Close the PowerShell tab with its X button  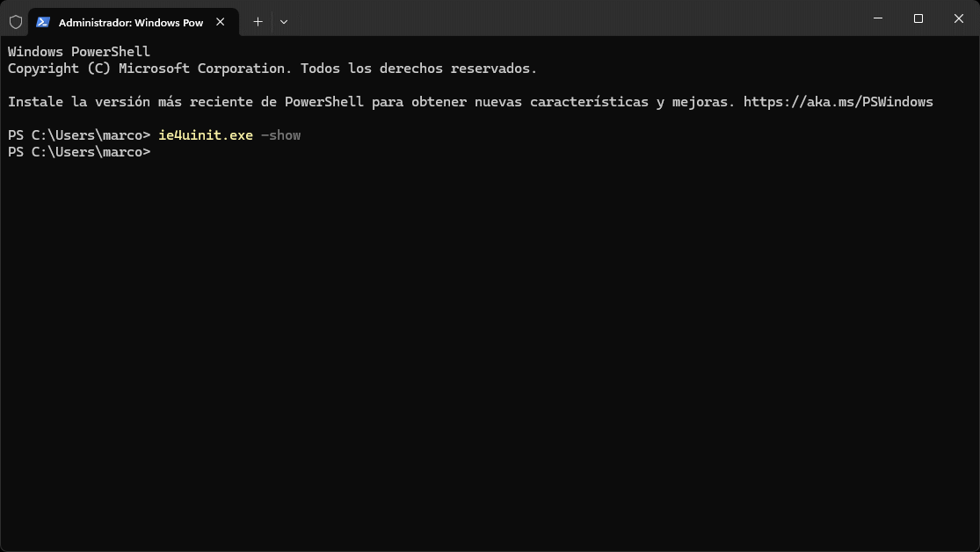point(220,22)
